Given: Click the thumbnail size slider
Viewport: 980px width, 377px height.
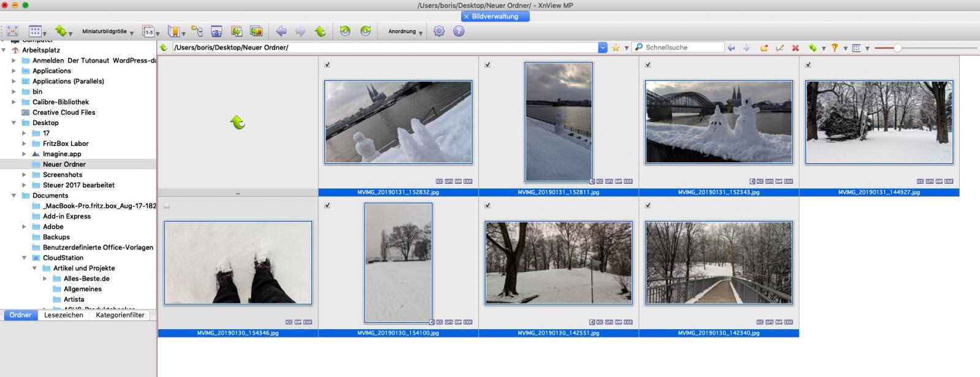Looking at the screenshot, I should 897,48.
